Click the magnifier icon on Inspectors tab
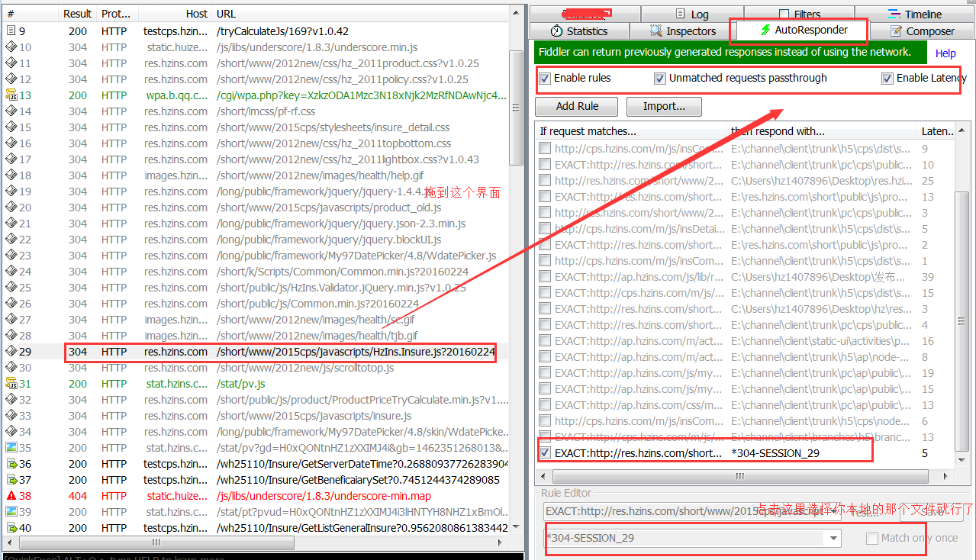976x560 pixels. pos(656,31)
